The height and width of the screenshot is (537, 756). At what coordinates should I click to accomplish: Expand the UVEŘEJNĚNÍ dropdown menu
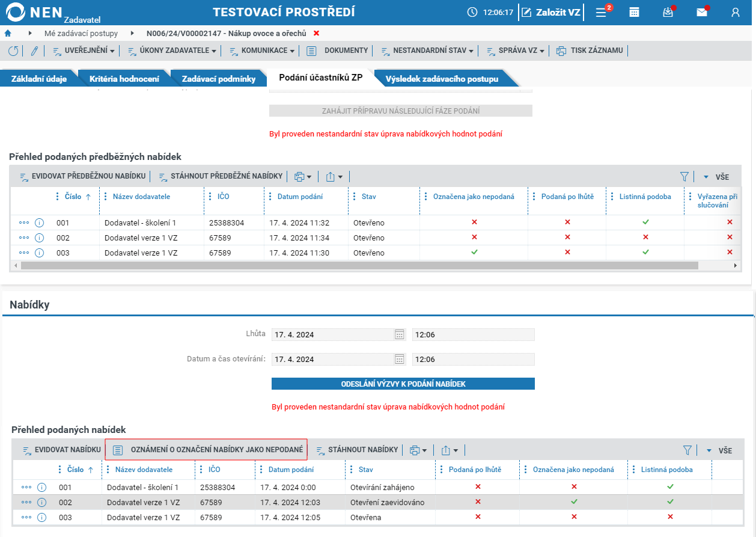[x=84, y=51]
